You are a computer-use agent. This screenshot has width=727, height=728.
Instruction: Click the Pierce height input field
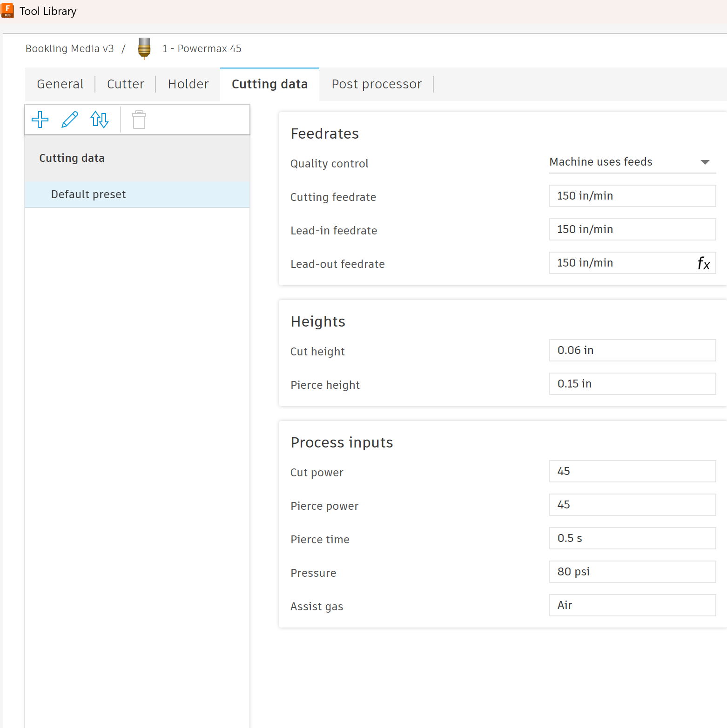click(x=632, y=384)
